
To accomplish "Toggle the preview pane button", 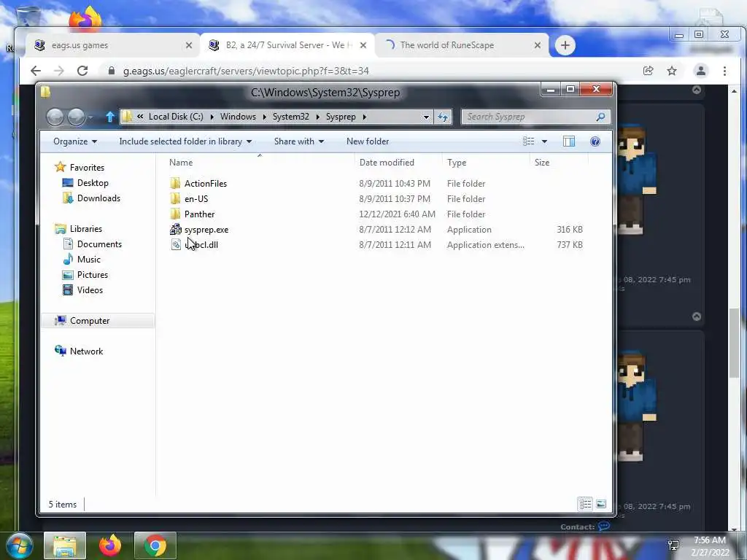I will 569,141.
